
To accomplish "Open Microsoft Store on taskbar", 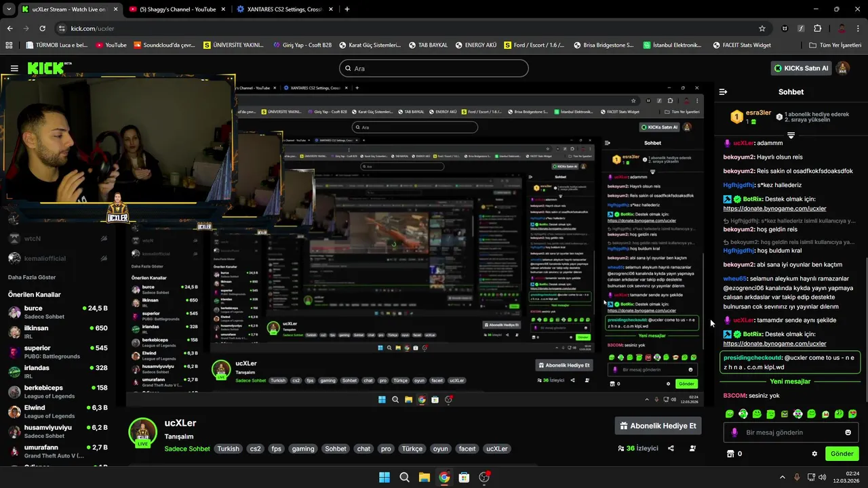I will tap(464, 477).
